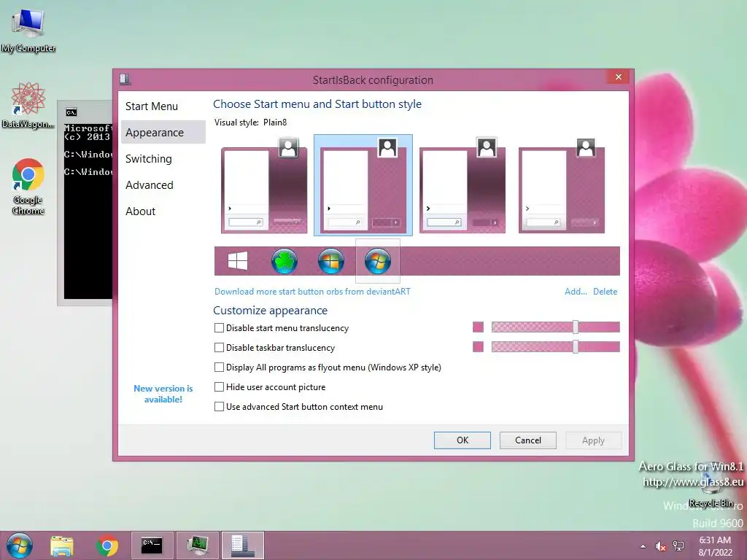Select the DataWagon desktop shortcut
This screenshot has width=747, height=560.
point(28,105)
